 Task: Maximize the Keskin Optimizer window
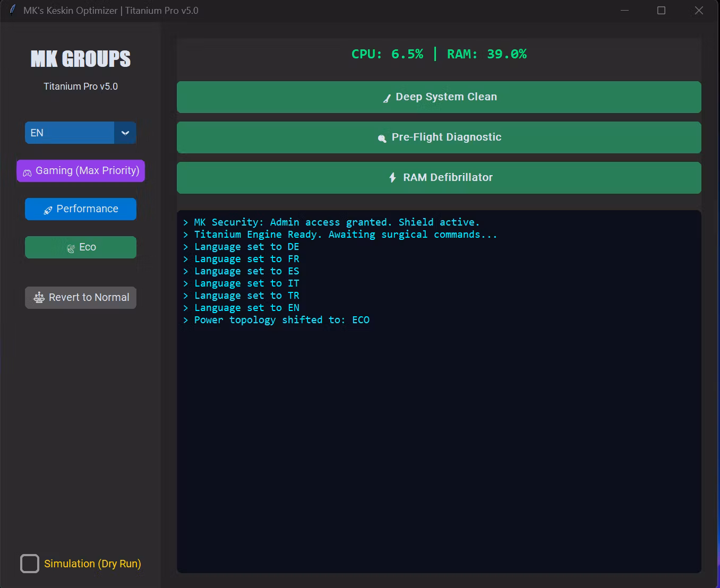(x=662, y=11)
